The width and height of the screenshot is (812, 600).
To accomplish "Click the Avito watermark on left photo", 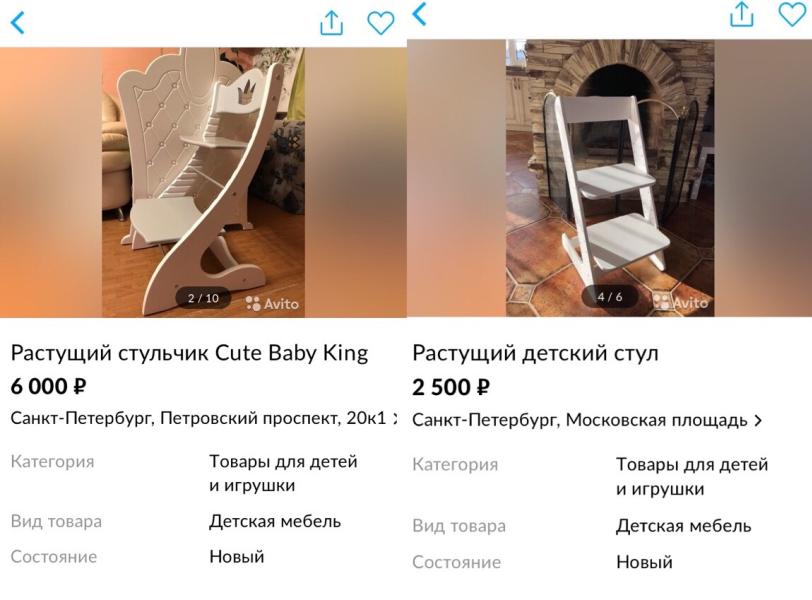I will pos(272,303).
